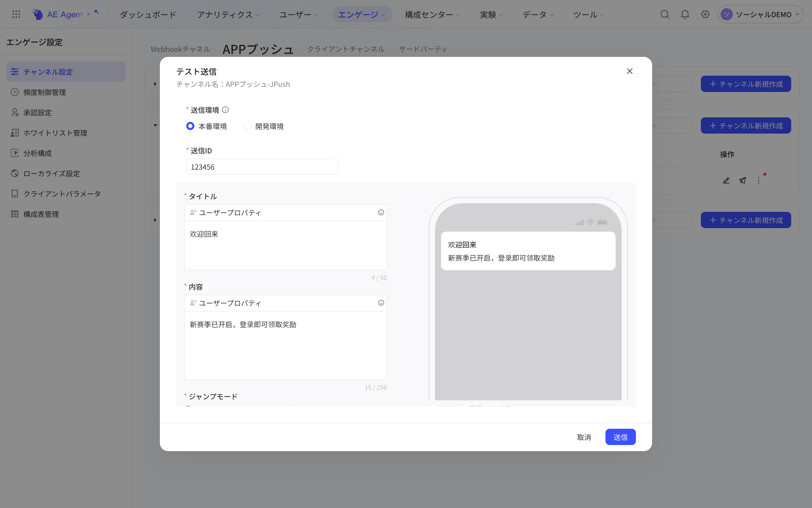This screenshot has height=508, width=812.
Task: Click the 取消 button
Action: (584, 437)
